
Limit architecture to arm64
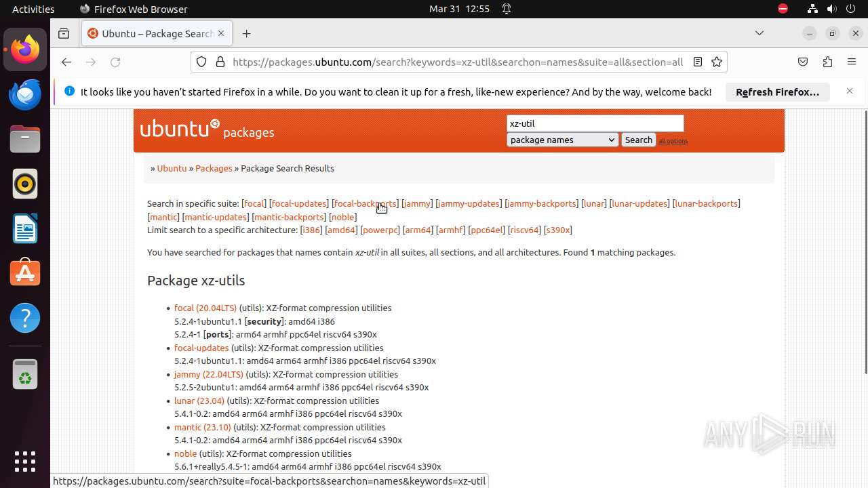[418, 230]
